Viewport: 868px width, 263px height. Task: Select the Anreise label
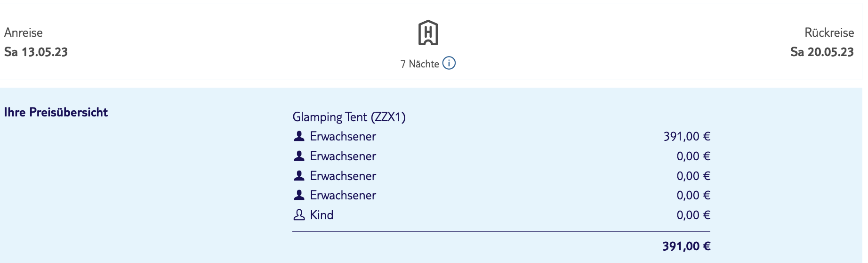(x=24, y=33)
